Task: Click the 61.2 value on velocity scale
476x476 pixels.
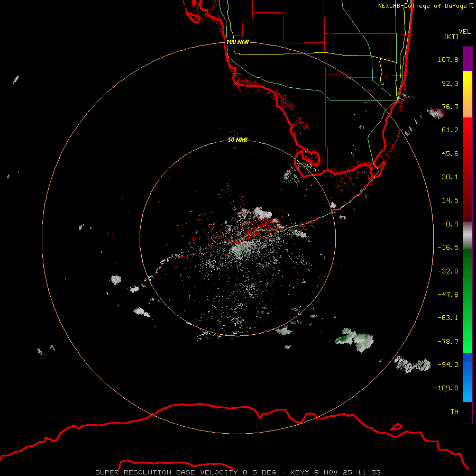Action: click(x=450, y=130)
